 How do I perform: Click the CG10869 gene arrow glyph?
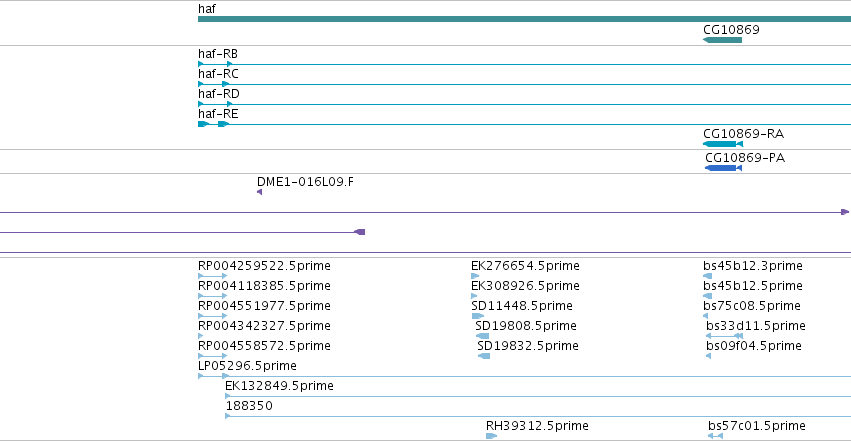(722, 40)
